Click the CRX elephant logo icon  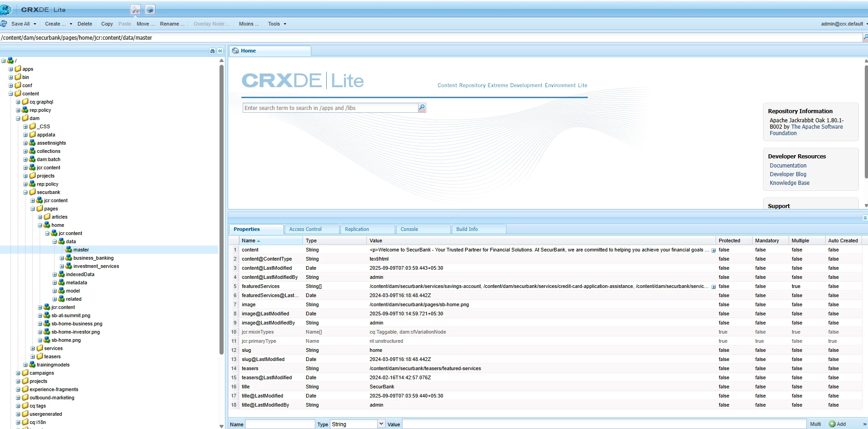coord(6,9)
